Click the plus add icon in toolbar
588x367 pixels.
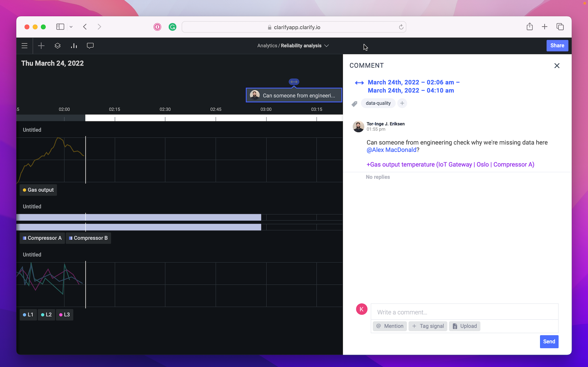[x=41, y=46]
